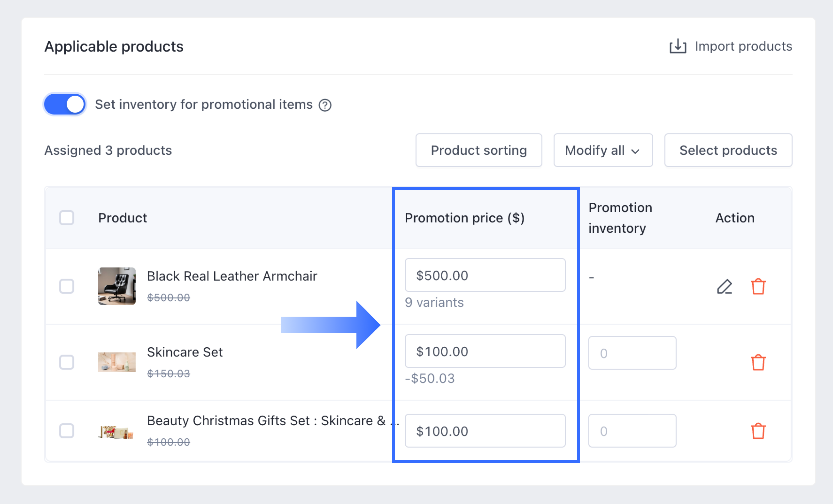This screenshot has width=833, height=504.
Task: Click the Product sorting button
Action: [x=478, y=150]
